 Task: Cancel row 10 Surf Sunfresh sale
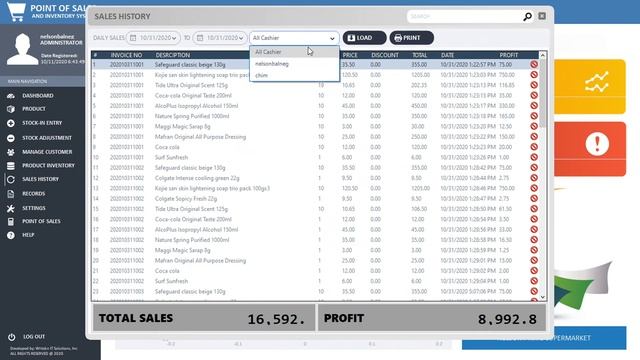pos(534,157)
